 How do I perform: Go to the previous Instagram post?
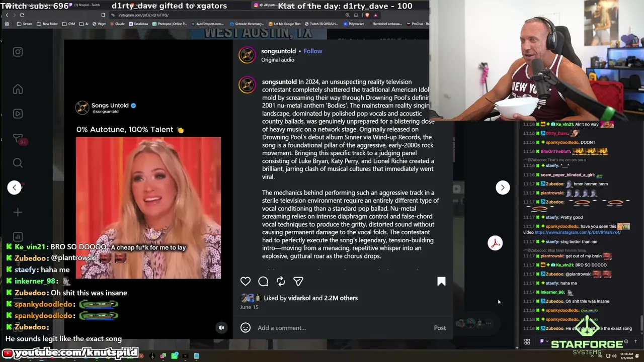pos(15,188)
